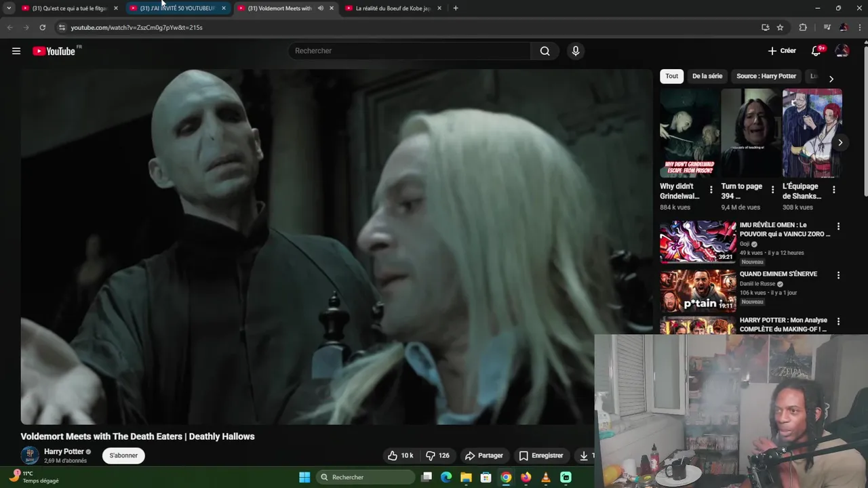The image size is (868, 488).
Task: Open the Goji channel name
Action: tap(745, 244)
